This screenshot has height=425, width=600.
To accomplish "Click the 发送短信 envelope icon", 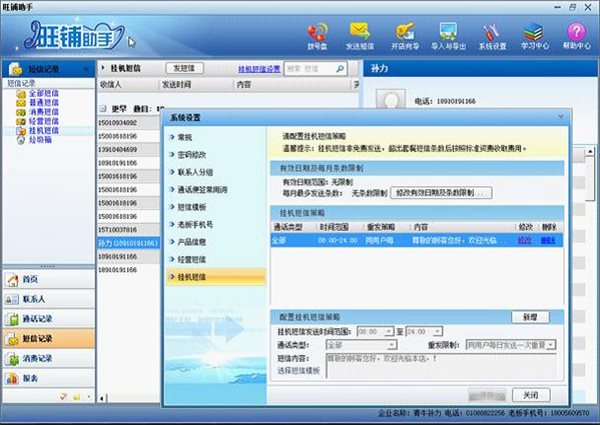I will pos(360,31).
